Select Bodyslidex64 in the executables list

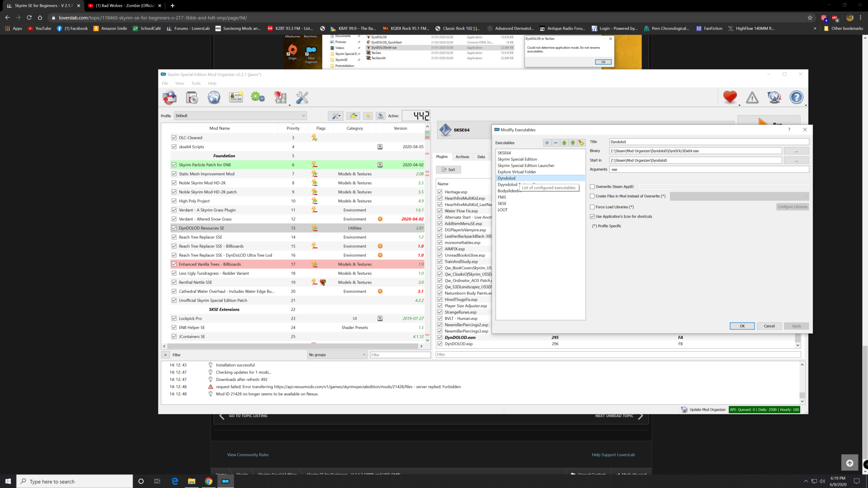pyautogui.click(x=509, y=191)
